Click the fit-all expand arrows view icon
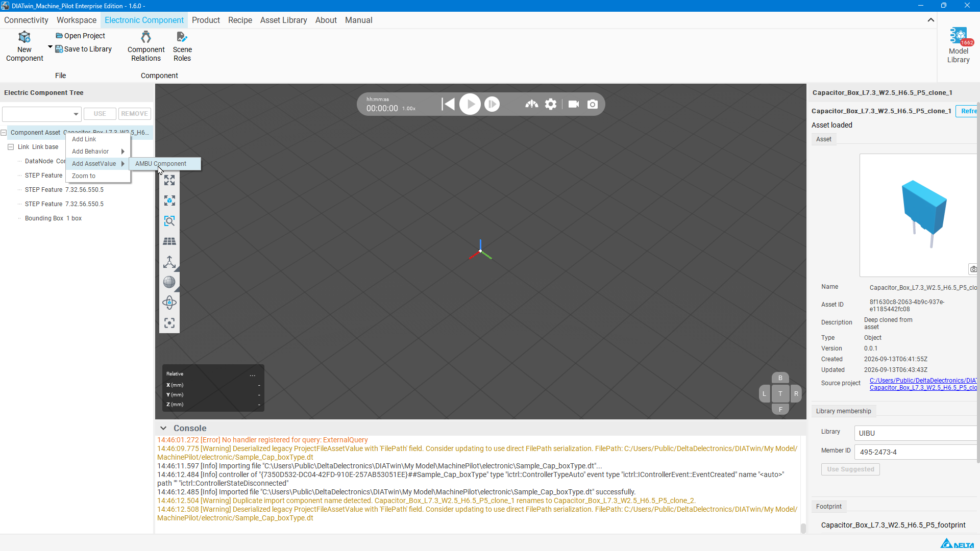This screenshot has width=980, height=551. (169, 180)
